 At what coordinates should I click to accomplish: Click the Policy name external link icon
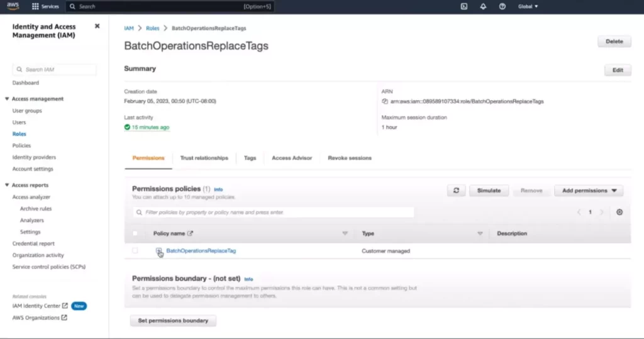(190, 233)
